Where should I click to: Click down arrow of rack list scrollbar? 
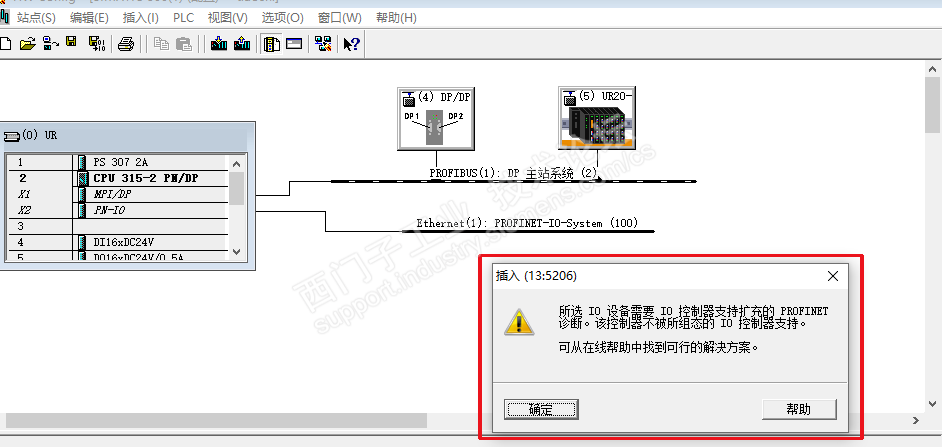pyautogui.click(x=236, y=252)
